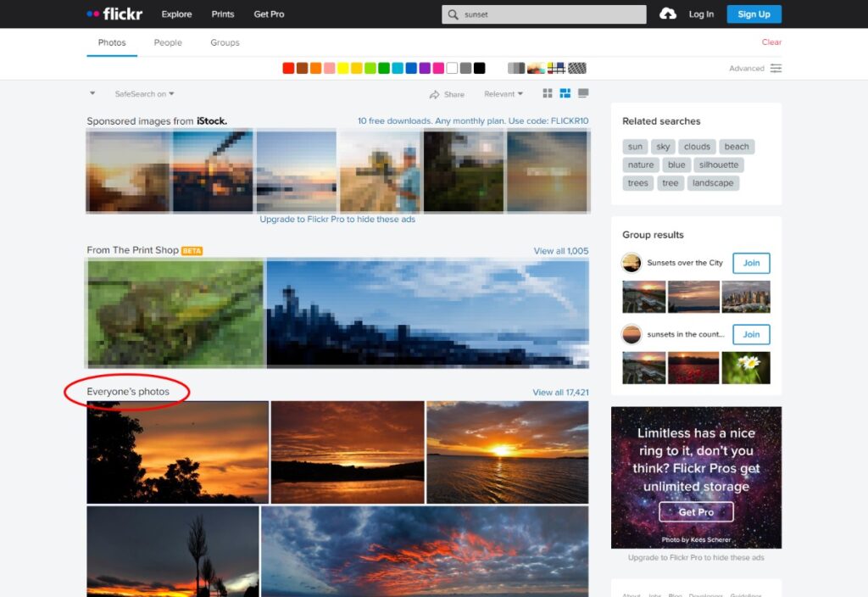868x597 pixels.
Task: Switch to the People tab
Action: 168,42
